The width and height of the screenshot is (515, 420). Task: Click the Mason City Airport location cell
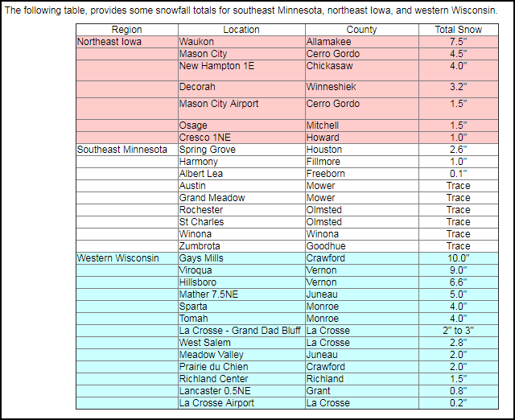click(x=241, y=109)
